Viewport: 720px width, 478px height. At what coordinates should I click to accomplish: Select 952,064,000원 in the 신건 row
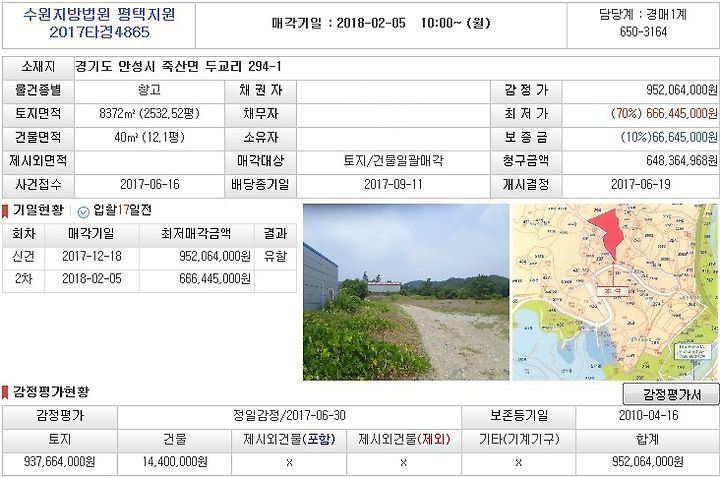[215, 256]
